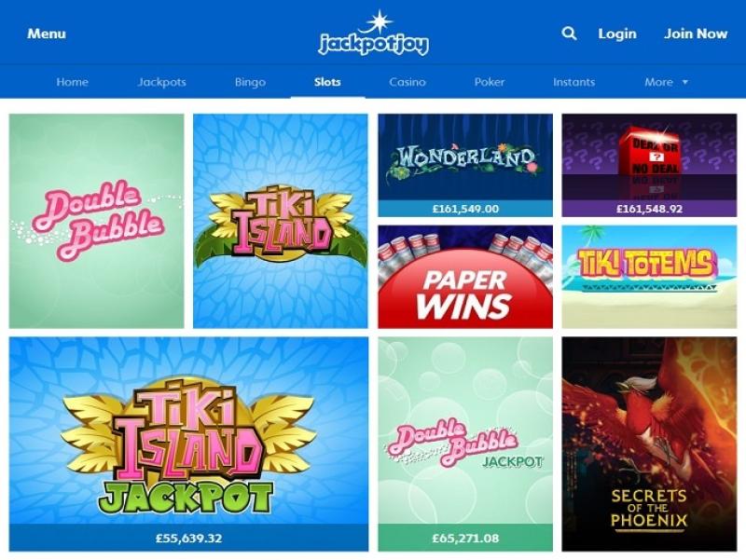Select the Paper Wins game tile
This screenshot has height=560, width=746.
[x=465, y=277]
